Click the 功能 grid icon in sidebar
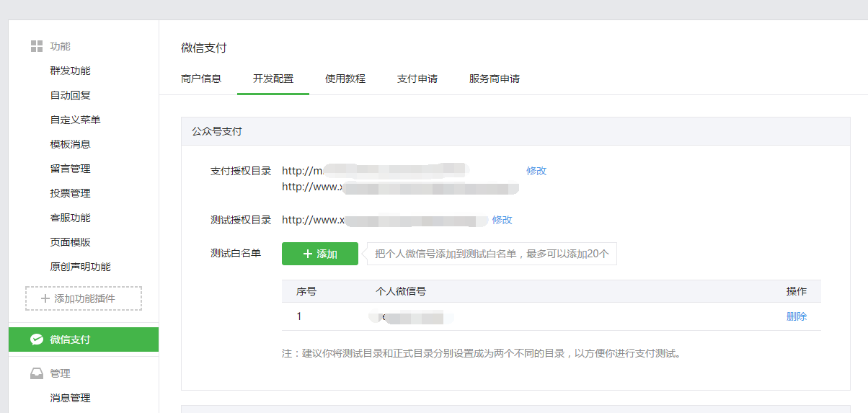The width and height of the screenshot is (868, 413). pyautogui.click(x=37, y=46)
